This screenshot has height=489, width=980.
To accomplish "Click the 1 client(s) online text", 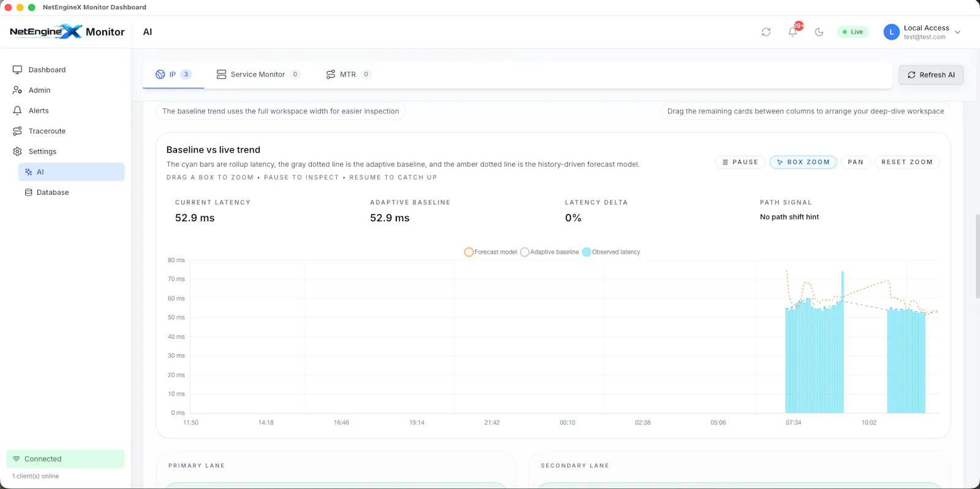I will (36, 476).
